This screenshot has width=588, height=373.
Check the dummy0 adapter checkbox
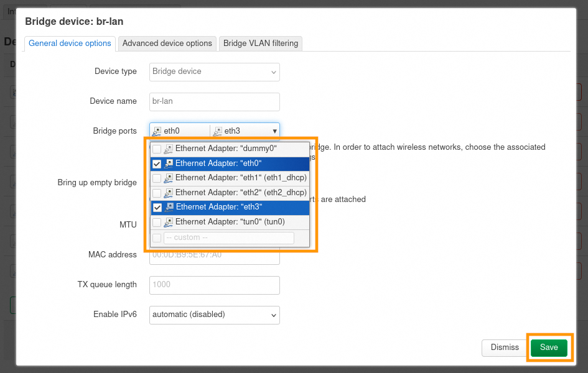point(157,149)
